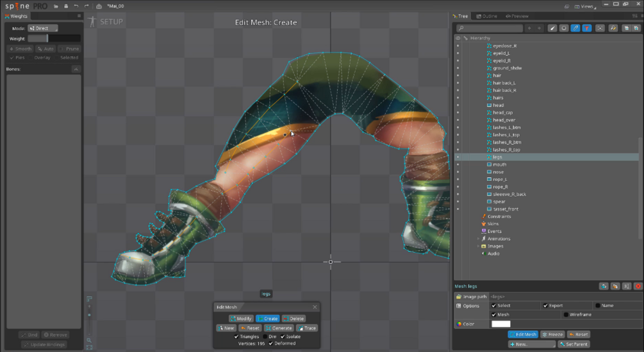Image resolution: width=644 pixels, height=352 pixels.
Task: Click the center-on-selection icon in Tree
Action: (x=600, y=28)
